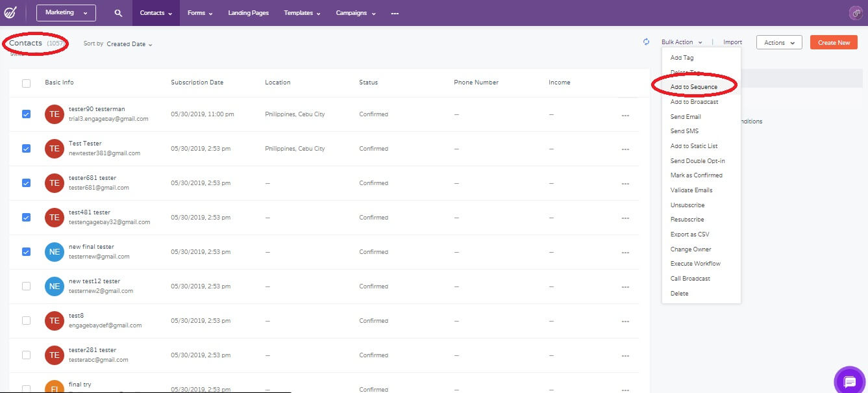The height and width of the screenshot is (393, 868).
Task: Click the tester90 testerman avatar
Action: pos(55,114)
